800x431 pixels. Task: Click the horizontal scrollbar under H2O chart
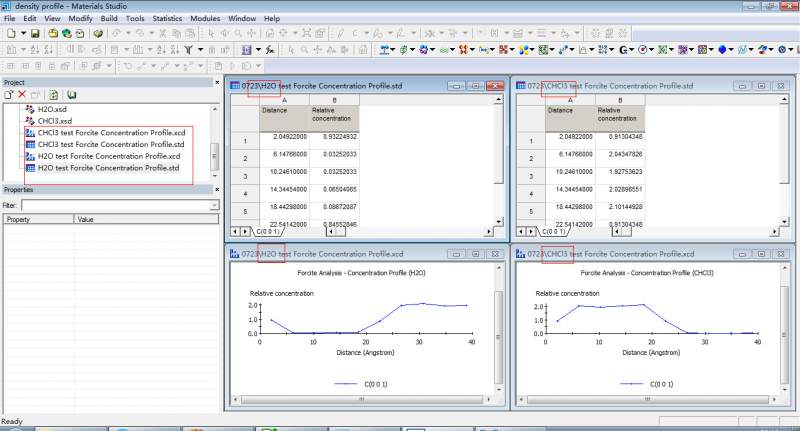pos(362,400)
